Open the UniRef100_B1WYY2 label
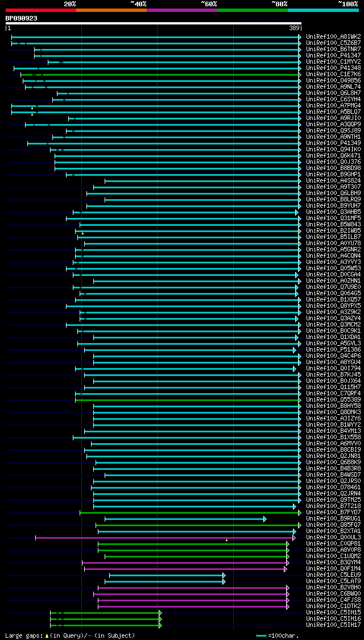 click(333, 426)
